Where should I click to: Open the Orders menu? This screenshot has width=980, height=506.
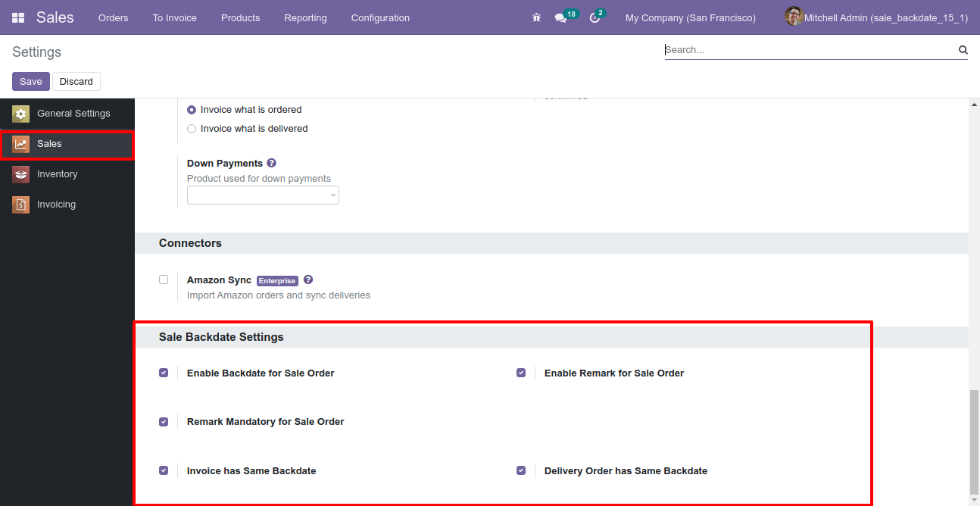click(x=113, y=17)
